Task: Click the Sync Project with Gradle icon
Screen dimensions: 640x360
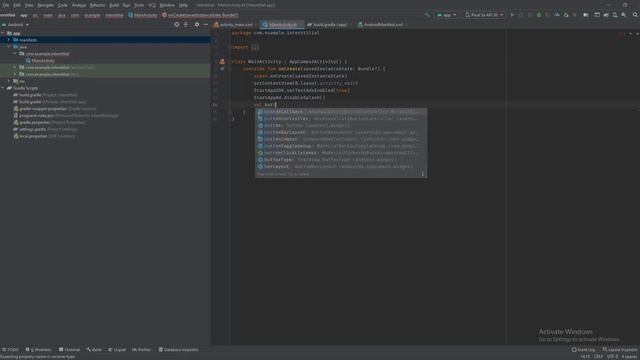Action: pos(606,15)
